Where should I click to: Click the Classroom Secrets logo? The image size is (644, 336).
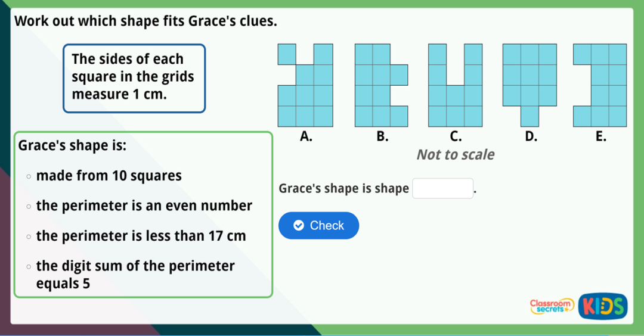click(552, 306)
